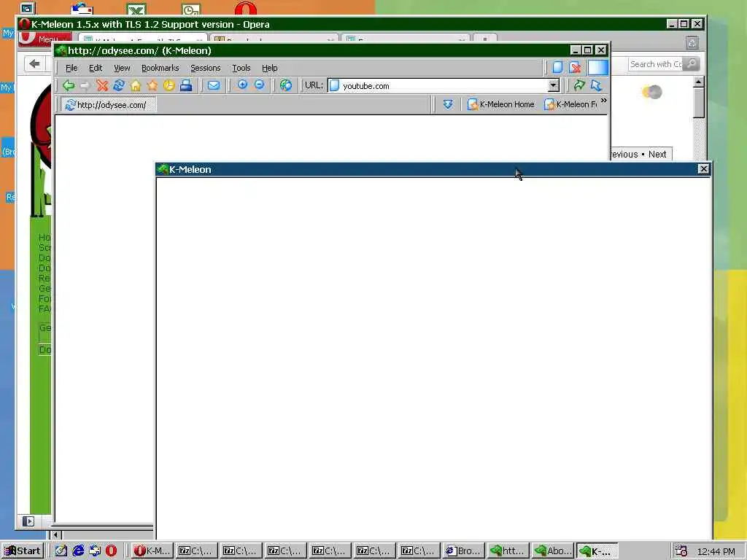Click the grey Forward arrow in K-Meleon
This screenshot has width=747, height=560.
coord(85,86)
